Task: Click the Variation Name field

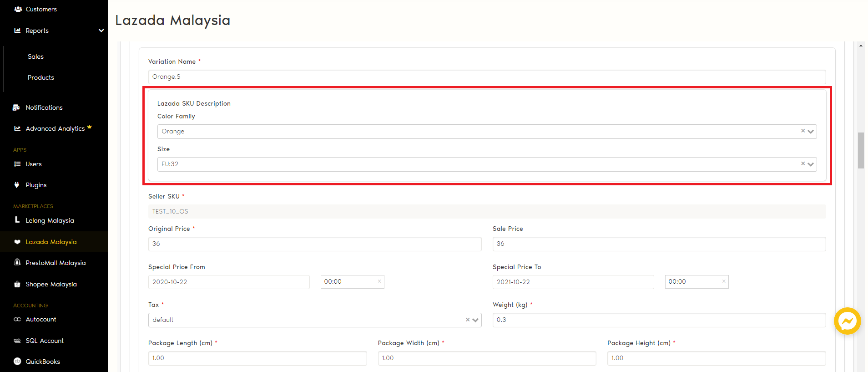Action: pyautogui.click(x=487, y=77)
